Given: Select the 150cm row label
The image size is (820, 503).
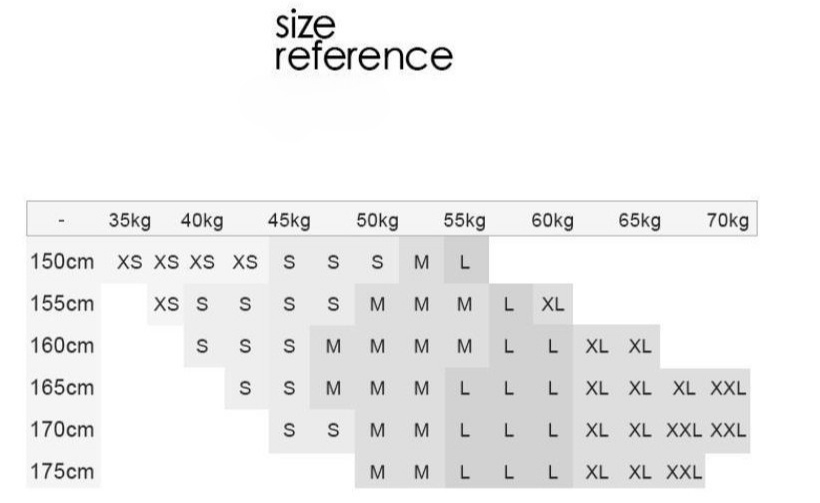Looking at the screenshot, I should 62,262.
